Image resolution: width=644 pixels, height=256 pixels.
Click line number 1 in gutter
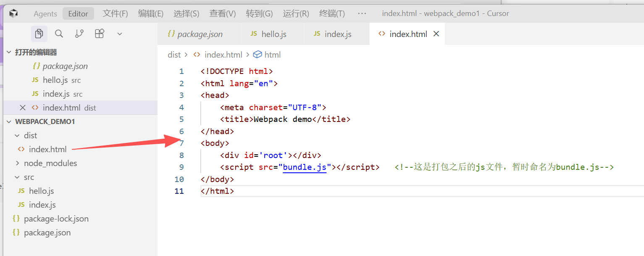click(181, 71)
